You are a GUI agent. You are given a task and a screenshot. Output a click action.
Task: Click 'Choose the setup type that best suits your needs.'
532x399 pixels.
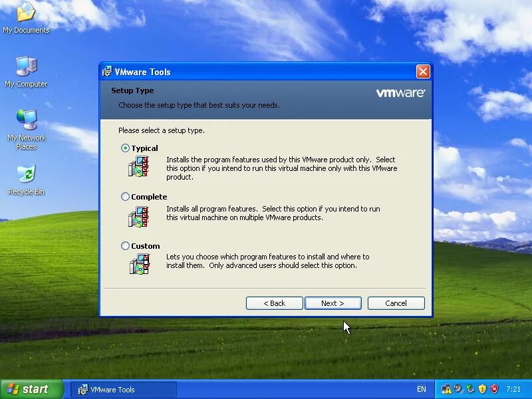199,105
